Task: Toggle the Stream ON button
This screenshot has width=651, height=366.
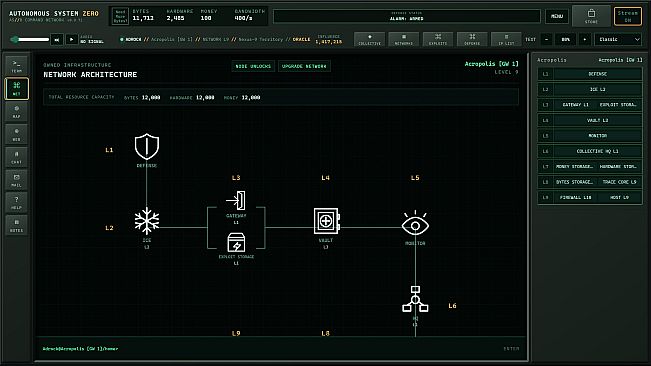Action: 628,16
